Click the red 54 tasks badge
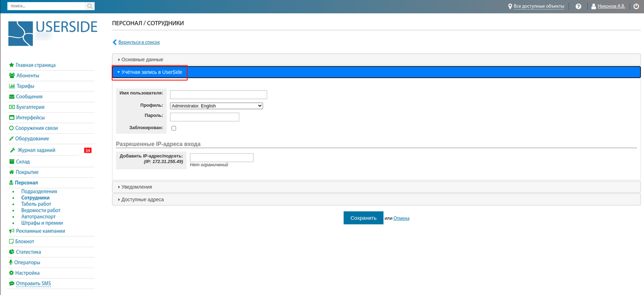 [88, 150]
